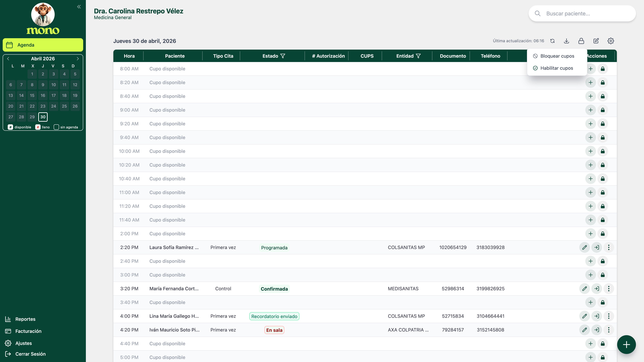Click the Hora column header

pos(129,56)
